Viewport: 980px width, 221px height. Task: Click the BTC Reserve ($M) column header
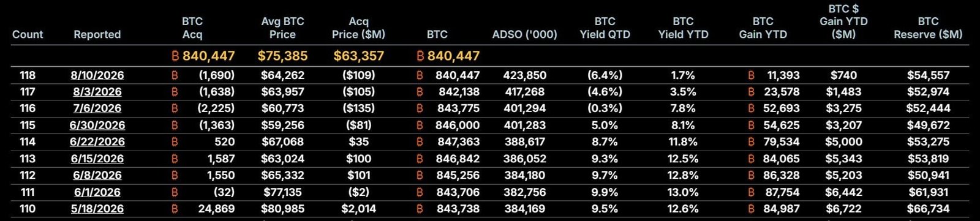point(928,28)
